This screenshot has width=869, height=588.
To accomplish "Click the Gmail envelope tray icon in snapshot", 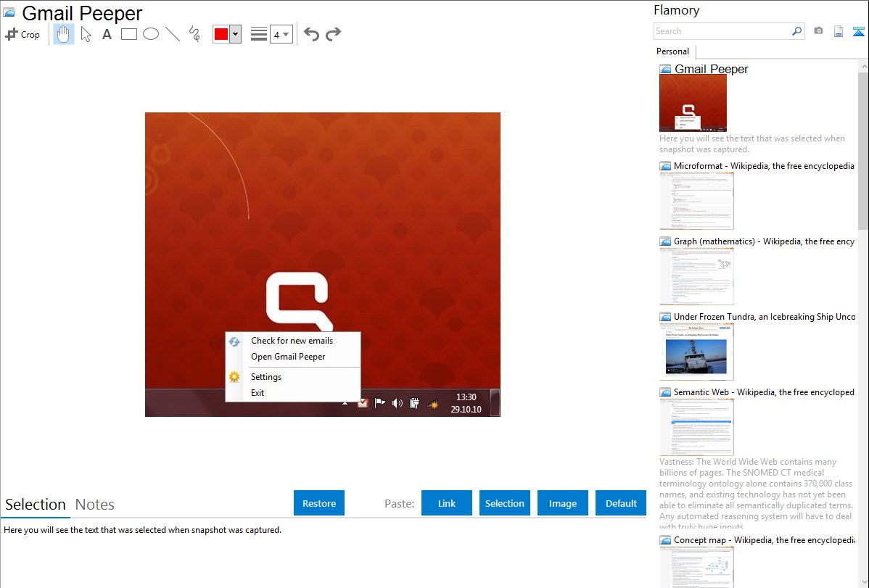I will (363, 403).
